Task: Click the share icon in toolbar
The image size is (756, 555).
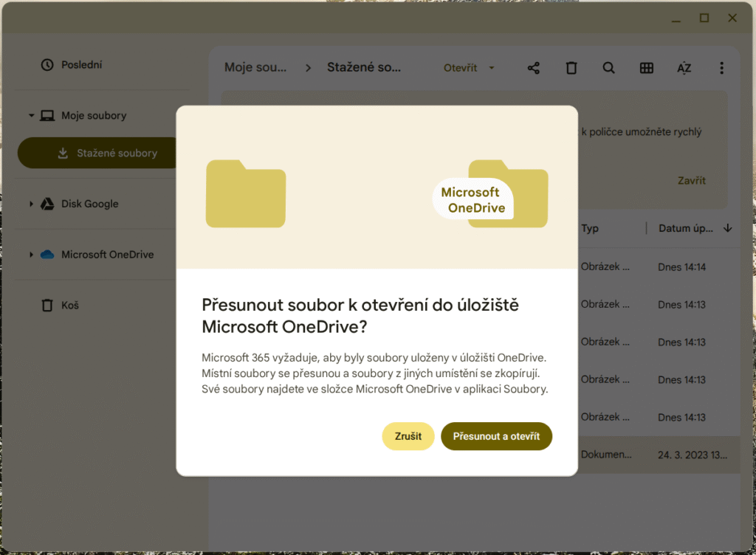Action: (534, 68)
